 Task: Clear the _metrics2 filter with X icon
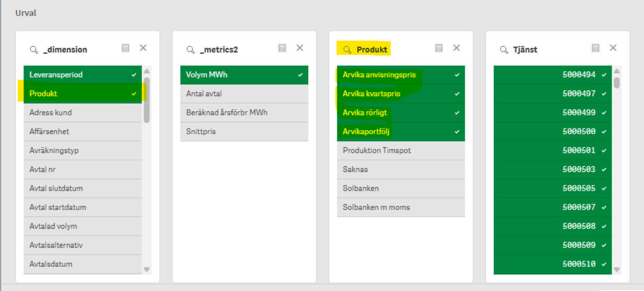click(x=300, y=48)
